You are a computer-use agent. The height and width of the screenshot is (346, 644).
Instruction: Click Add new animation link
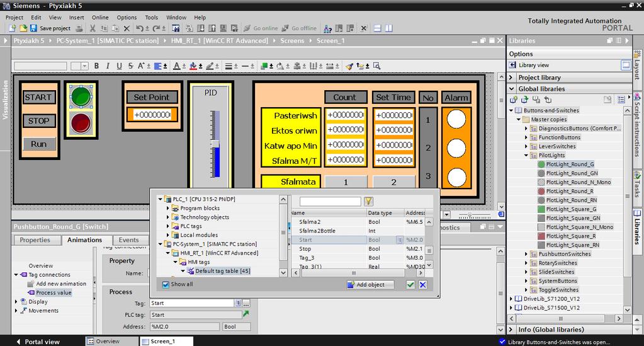[x=61, y=284]
